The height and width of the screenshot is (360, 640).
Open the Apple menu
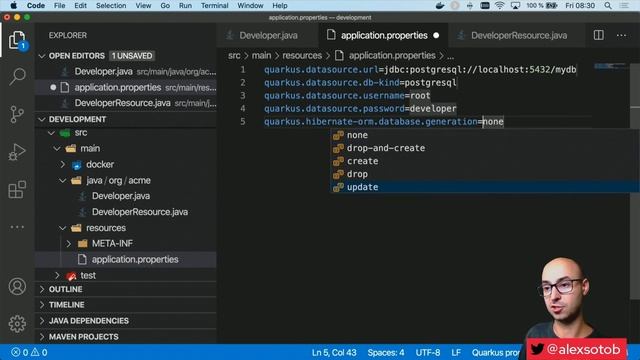[x=13, y=5]
